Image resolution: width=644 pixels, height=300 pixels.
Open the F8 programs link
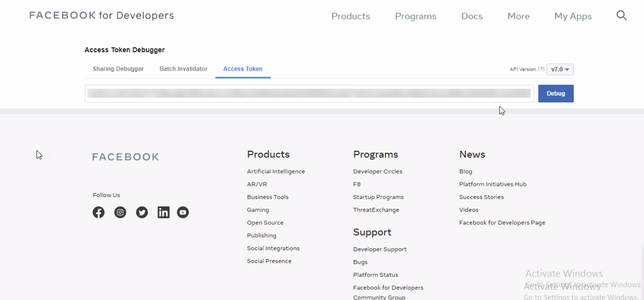(357, 184)
